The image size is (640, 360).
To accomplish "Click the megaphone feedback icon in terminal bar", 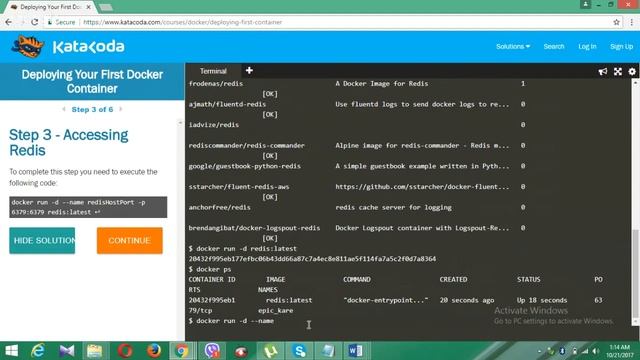I will click(602, 72).
